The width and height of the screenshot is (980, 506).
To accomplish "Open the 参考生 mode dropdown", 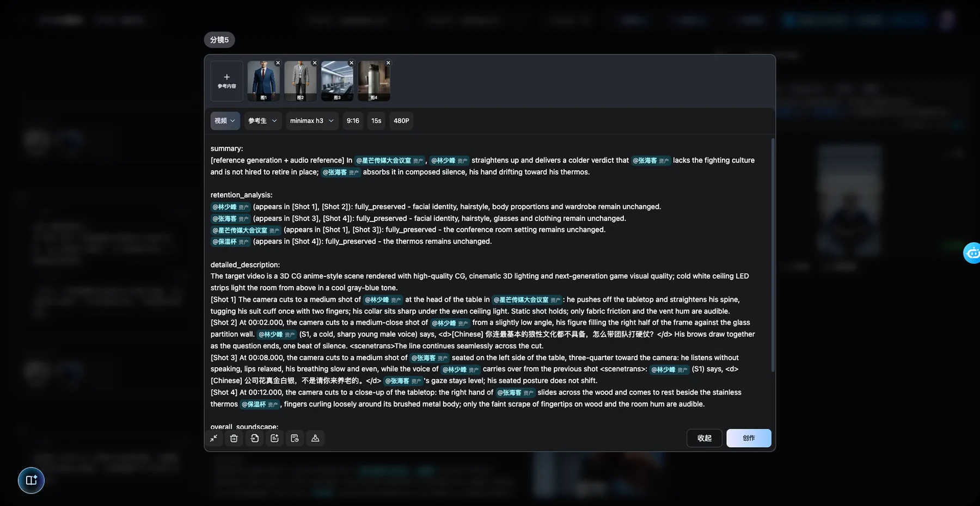I will pyautogui.click(x=262, y=121).
